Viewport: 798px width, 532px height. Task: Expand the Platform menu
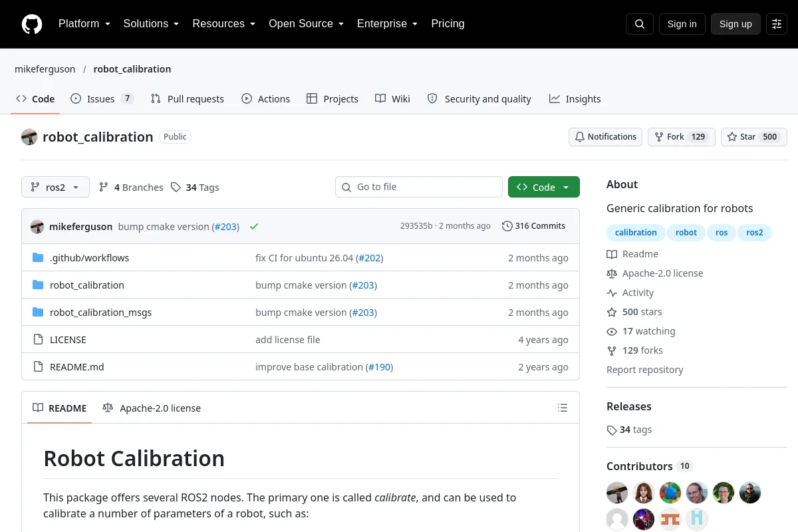pos(84,24)
